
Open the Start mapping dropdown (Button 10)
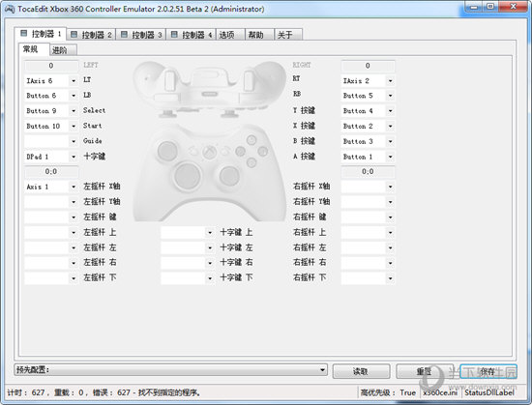(x=51, y=126)
